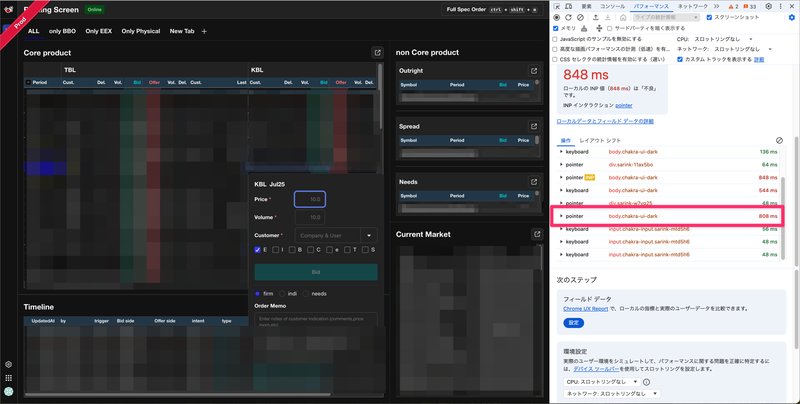Select the indi radio button
800x404 pixels.
pos(282,294)
